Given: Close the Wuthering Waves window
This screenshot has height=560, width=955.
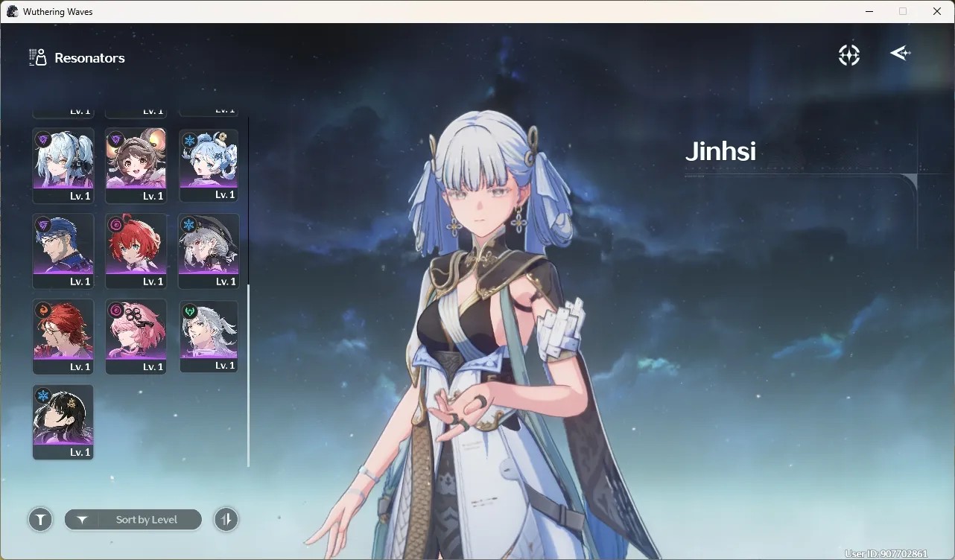Looking at the screenshot, I should 937,11.
